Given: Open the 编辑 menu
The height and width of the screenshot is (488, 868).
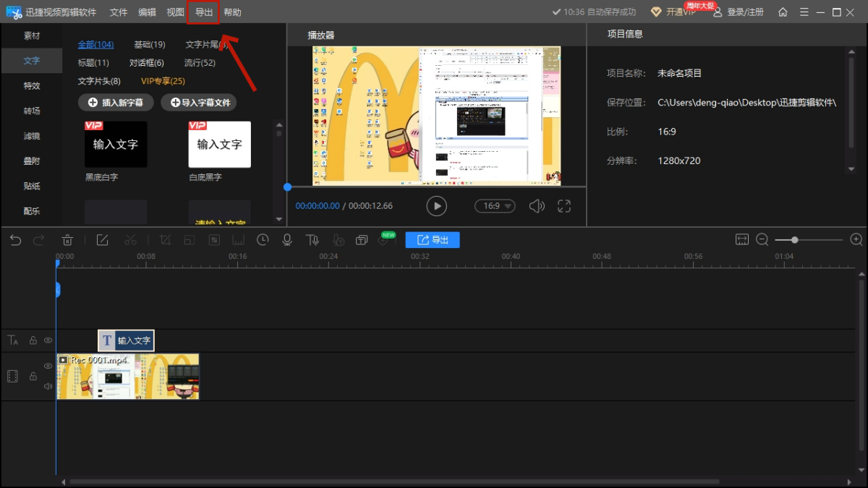Looking at the screenshot, I should point(147,12).
